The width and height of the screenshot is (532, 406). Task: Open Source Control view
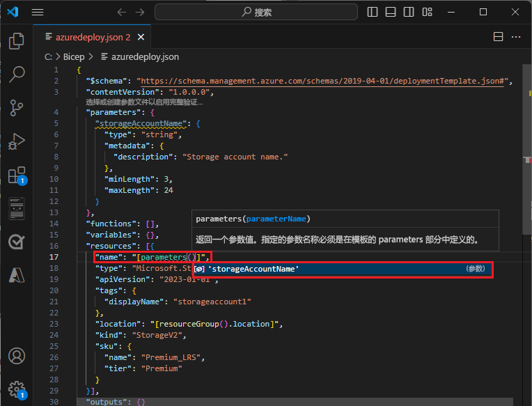click(x=16, y=108)
